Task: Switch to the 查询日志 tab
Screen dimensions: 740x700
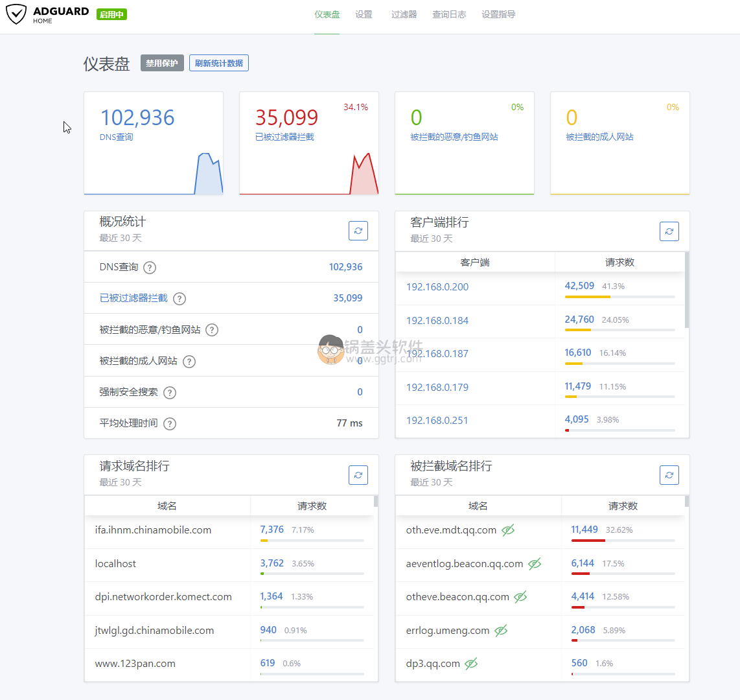Action: pyautogui.click(x=449, y=14)
